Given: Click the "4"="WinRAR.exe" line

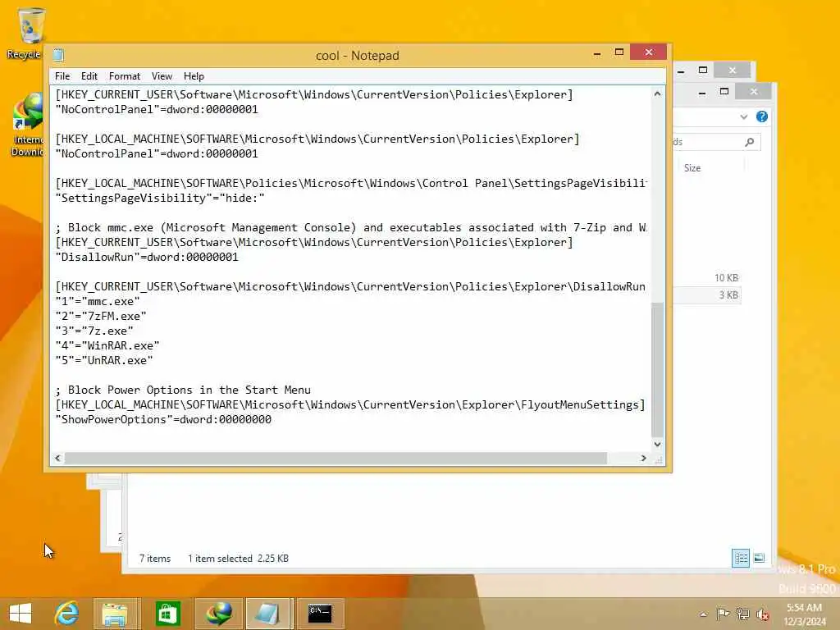Looking at the screenshot, I should tap(107, 345).
